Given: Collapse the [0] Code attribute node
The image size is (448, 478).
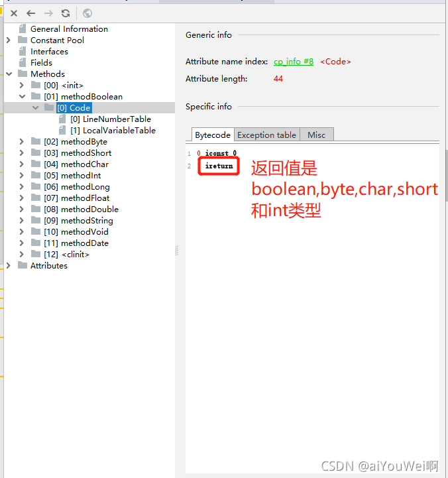Looking at the screenshot, I should tap(35, 108).
